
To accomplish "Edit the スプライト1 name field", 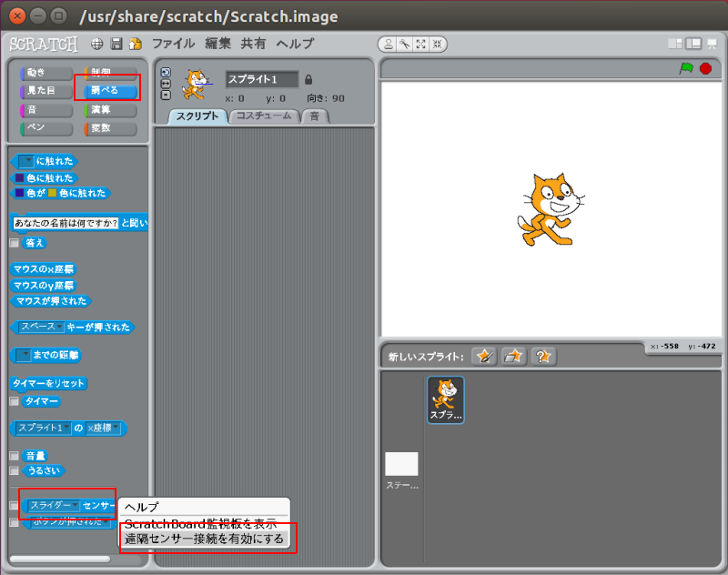I will tap(262, 79).
